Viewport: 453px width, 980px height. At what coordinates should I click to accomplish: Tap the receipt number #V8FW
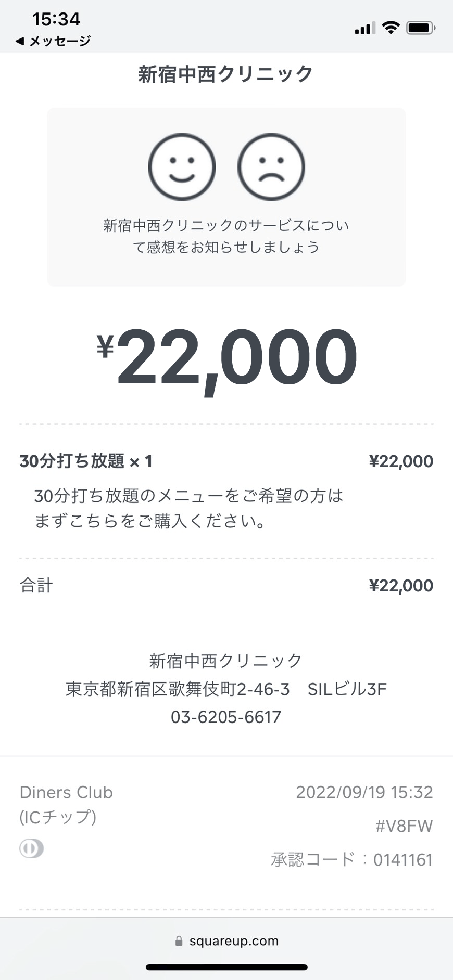click(404, 826)
